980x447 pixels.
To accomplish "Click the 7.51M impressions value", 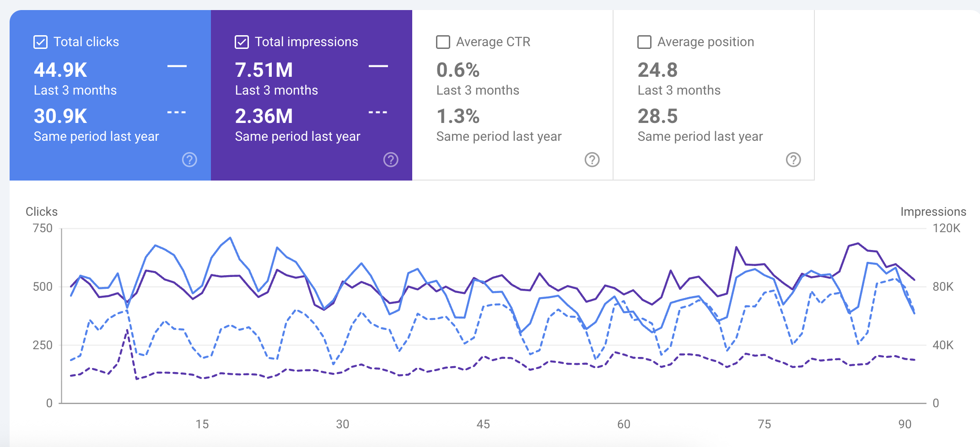I will 263,70.
